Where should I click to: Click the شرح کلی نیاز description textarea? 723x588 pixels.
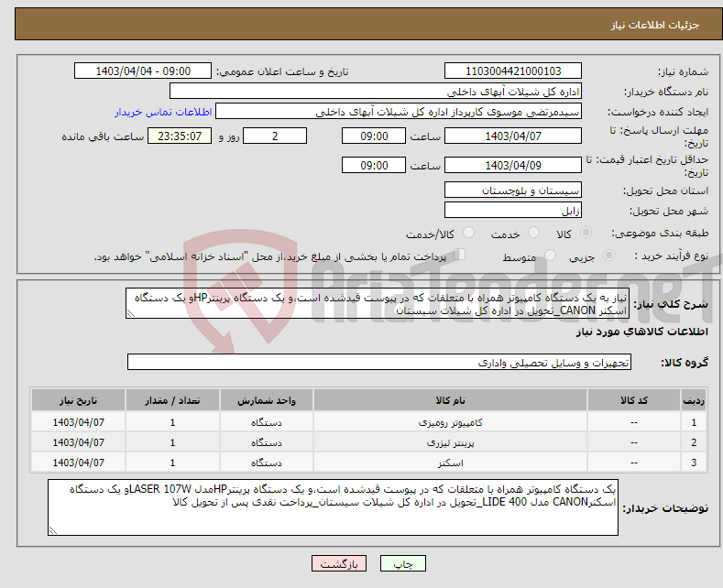(x=378, y=304)
